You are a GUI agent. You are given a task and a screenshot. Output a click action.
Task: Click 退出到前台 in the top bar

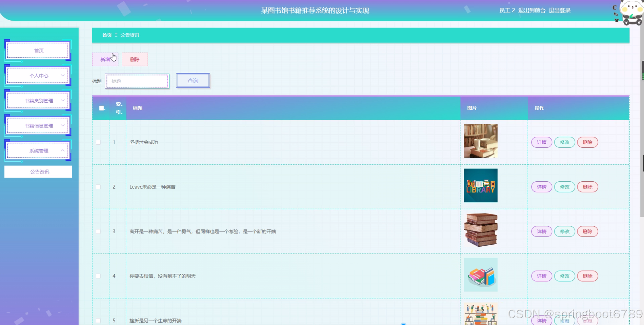(532, 10)
